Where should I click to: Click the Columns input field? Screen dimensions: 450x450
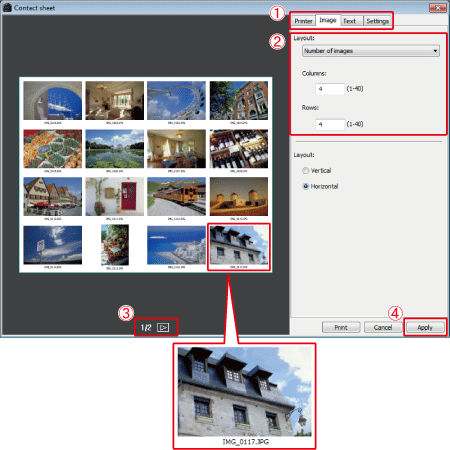tap(330, 89)
